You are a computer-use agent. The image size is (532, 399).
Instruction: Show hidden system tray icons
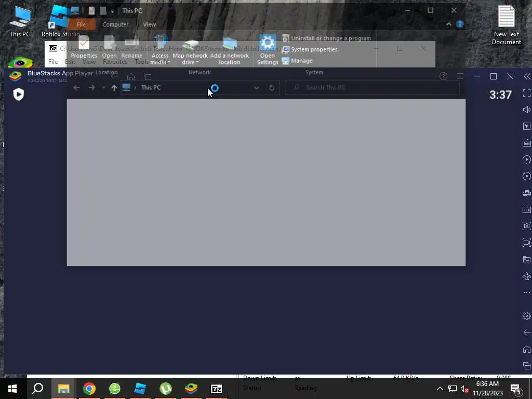tap(440, 389)
